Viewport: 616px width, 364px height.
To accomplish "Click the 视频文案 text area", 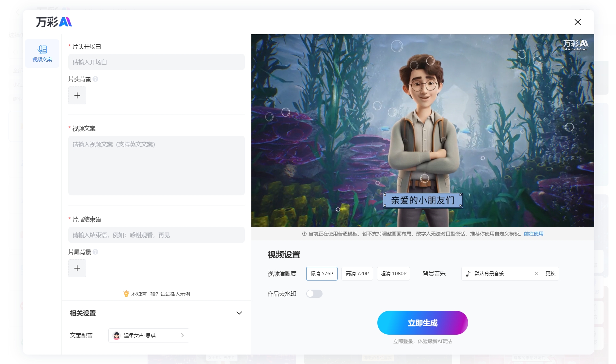I will click(x=156, y=165).
